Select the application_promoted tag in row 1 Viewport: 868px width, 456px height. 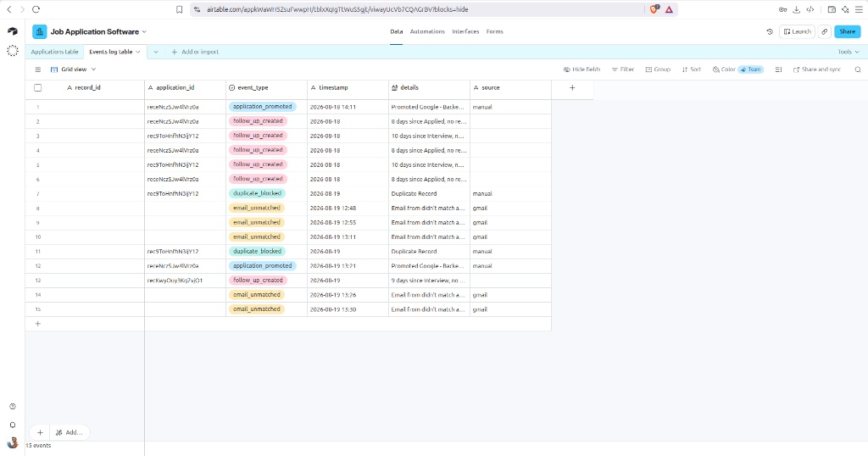pos(263,107)
